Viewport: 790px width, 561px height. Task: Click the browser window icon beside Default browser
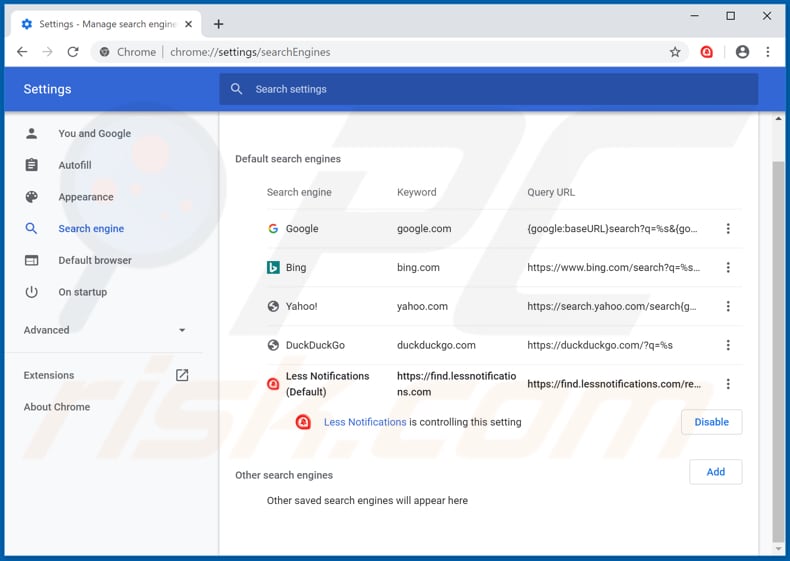[32, 261]
